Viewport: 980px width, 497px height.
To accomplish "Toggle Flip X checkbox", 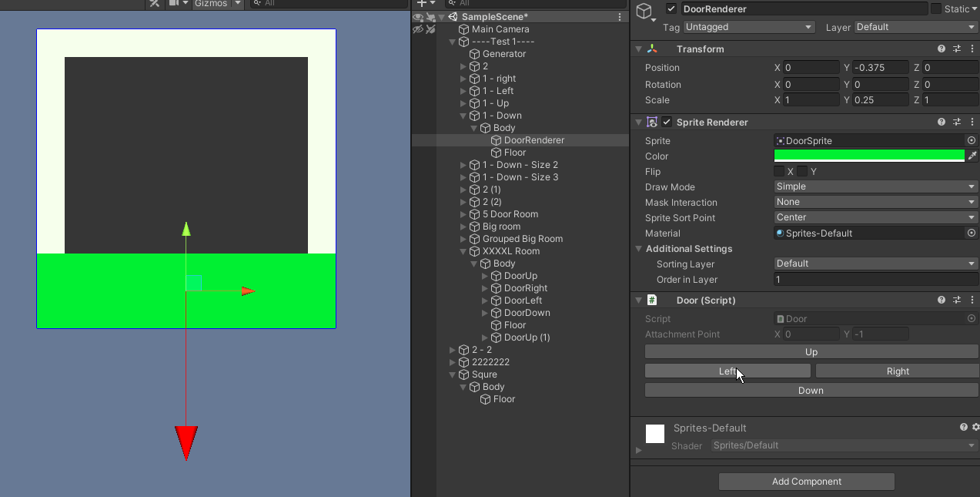I will [x=779, y=171].
